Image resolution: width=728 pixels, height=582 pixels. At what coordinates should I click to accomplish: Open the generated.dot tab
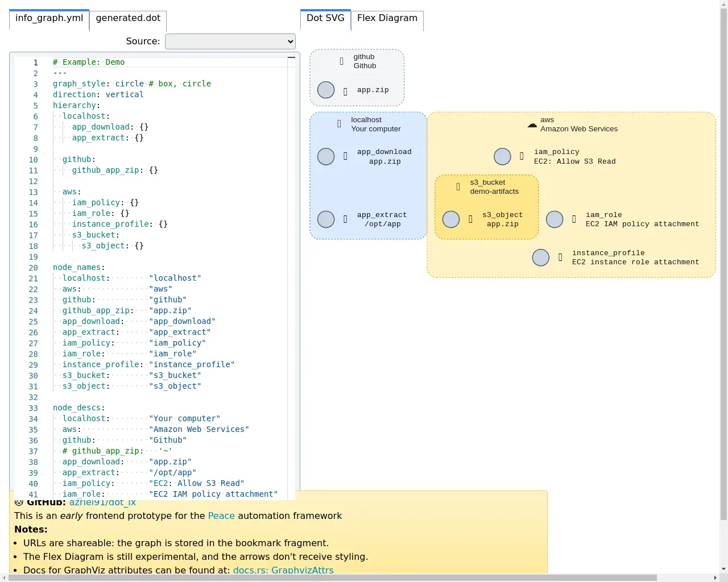tap(128, 19)
